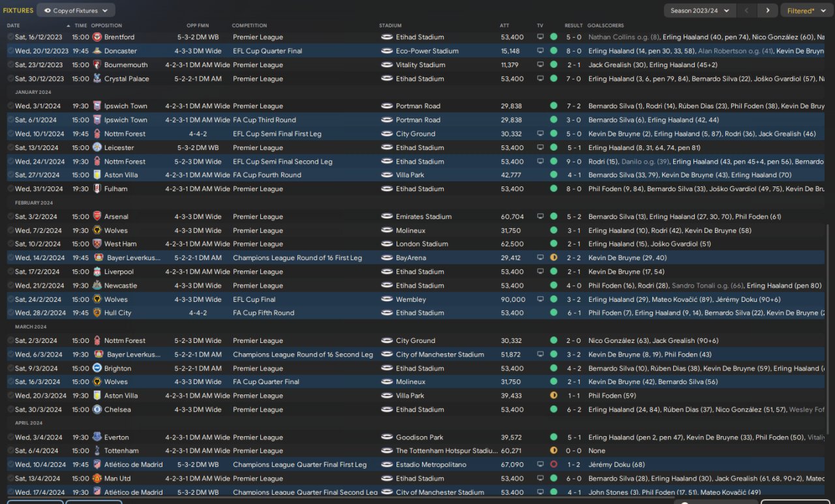Tick the row selector for Sat, 2/3/2024
The image size is (835, 504).
point(10,340)
